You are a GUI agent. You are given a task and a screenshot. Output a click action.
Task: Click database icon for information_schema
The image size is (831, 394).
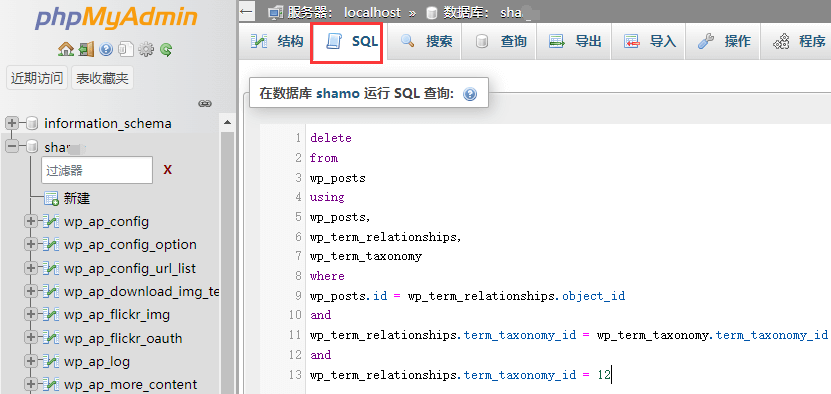(x=32, y=124)
